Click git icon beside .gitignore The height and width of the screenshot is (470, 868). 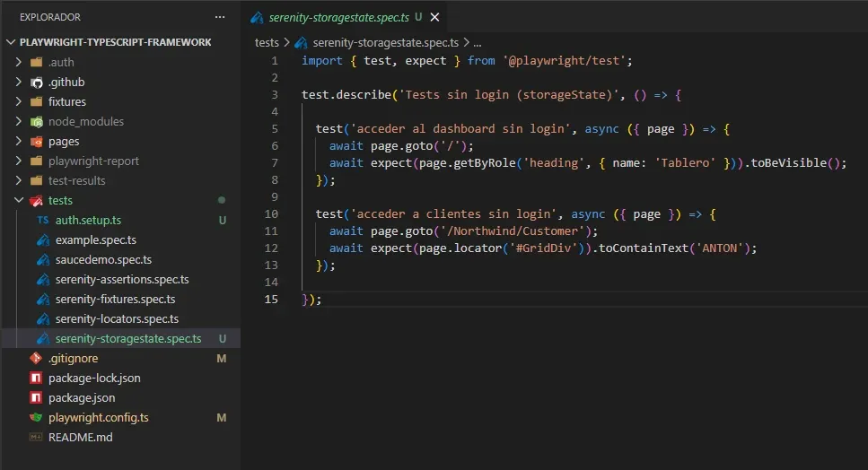pyautogui.click(x=36, y=358)
